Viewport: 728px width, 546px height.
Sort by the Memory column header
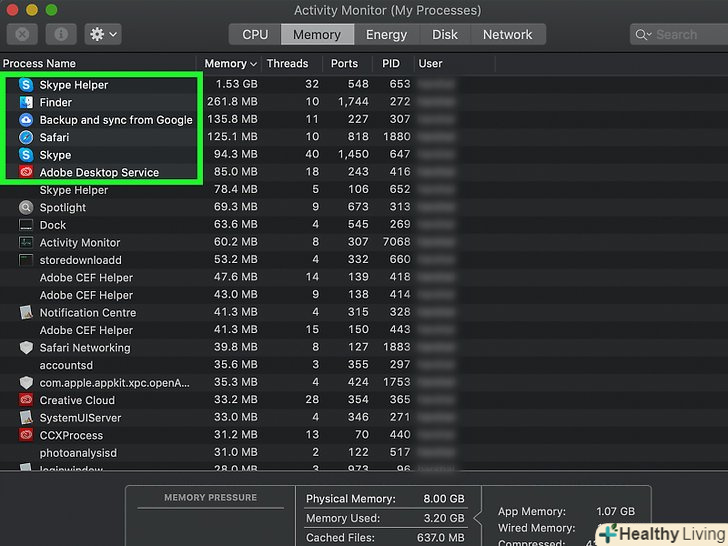tap(230, 64)
